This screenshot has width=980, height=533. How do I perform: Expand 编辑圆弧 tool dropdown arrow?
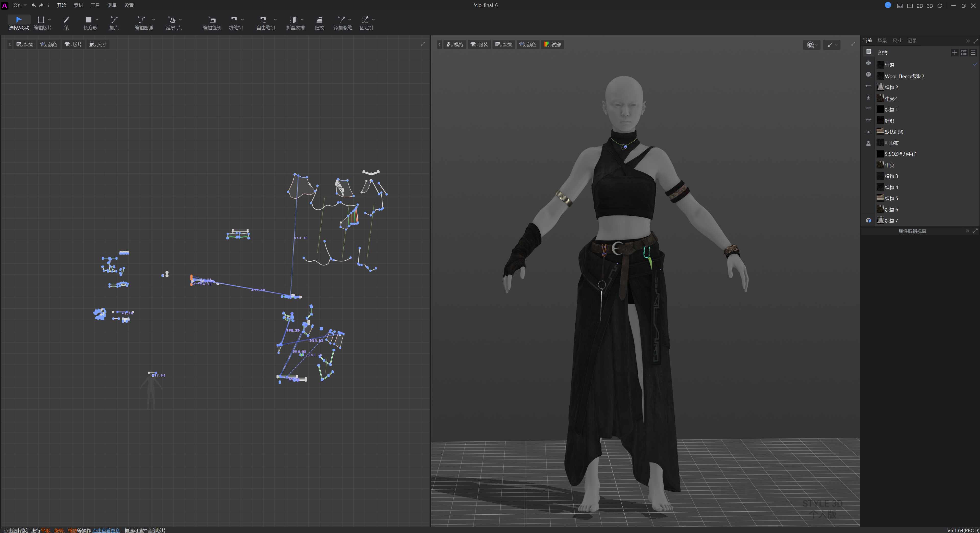tap(153, 19)
